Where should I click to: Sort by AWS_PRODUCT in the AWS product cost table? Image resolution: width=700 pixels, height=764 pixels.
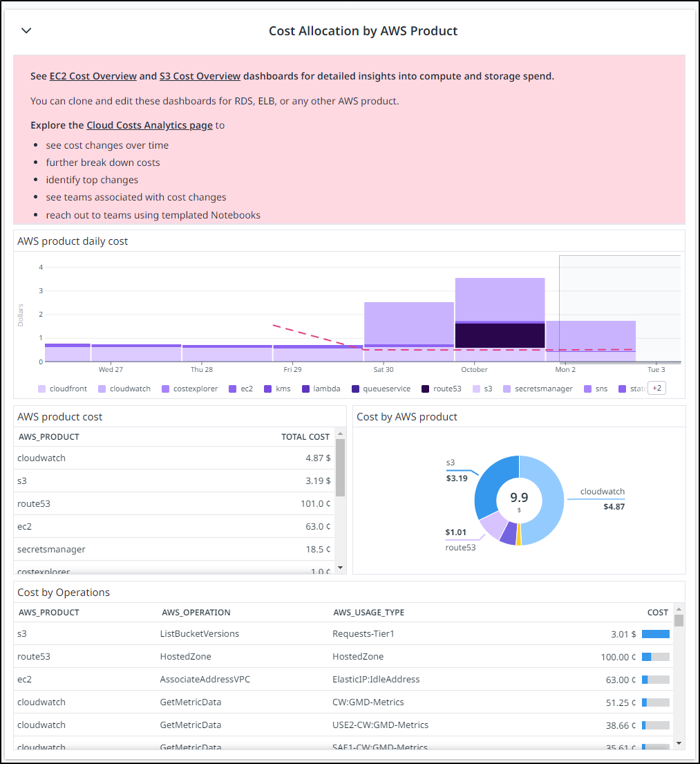48,437
